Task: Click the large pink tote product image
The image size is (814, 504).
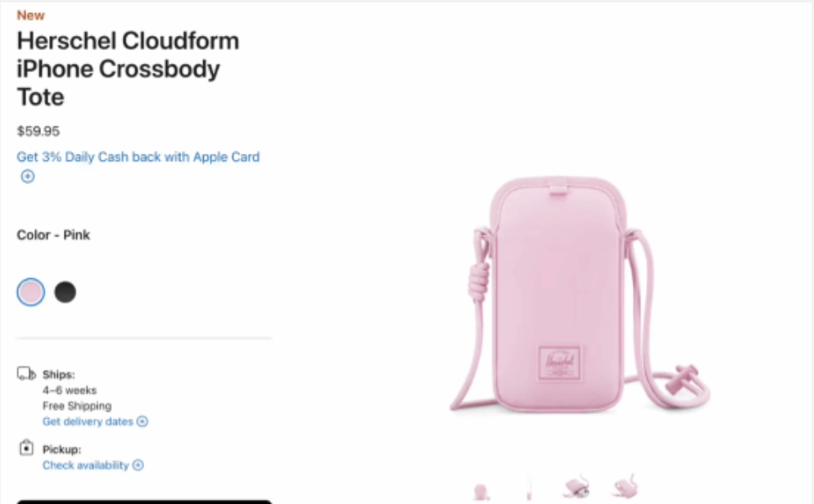Action: point(579,295)
